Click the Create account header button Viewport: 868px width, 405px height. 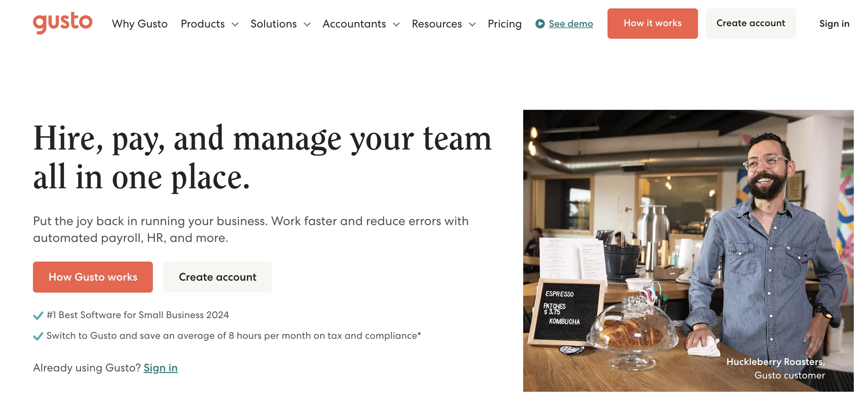(x=751, y=23)
